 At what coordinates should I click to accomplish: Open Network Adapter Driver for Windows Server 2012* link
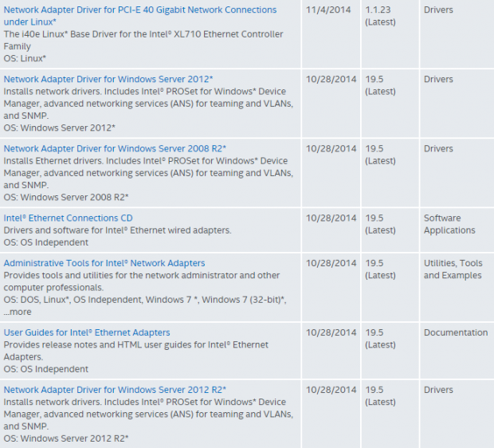(x=108, y=79)
